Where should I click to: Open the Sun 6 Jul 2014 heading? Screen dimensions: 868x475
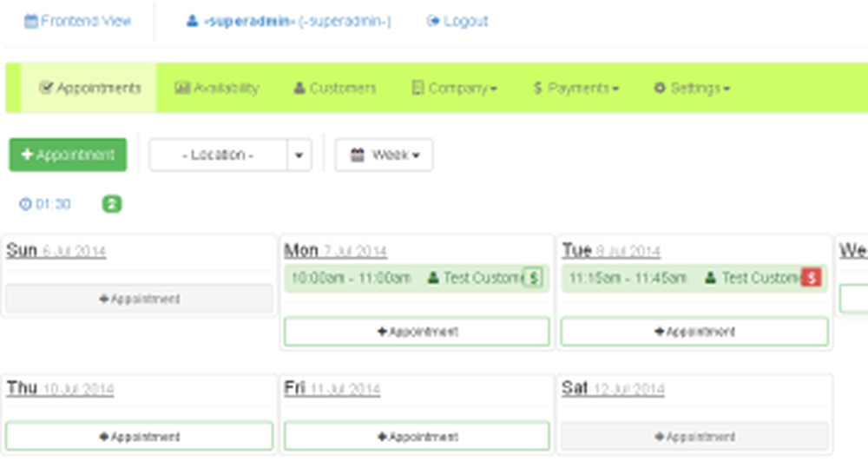click(x=56, y=251)
